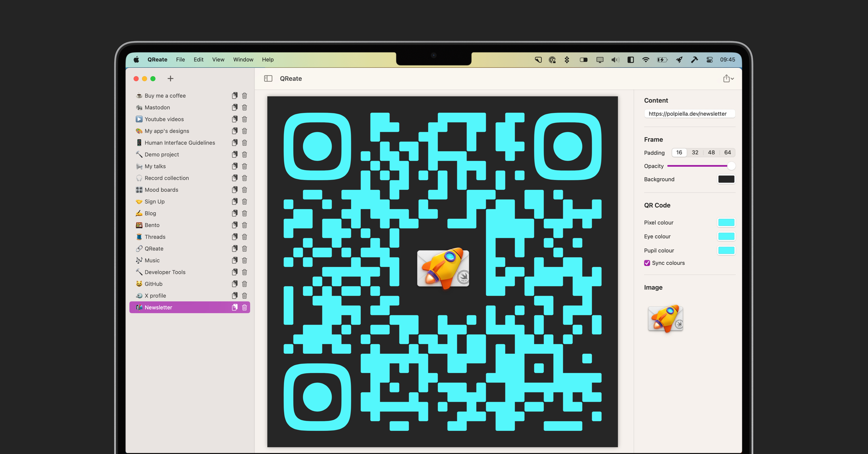
Task: Delete the Record collection entry
Action: click(244, 178)
